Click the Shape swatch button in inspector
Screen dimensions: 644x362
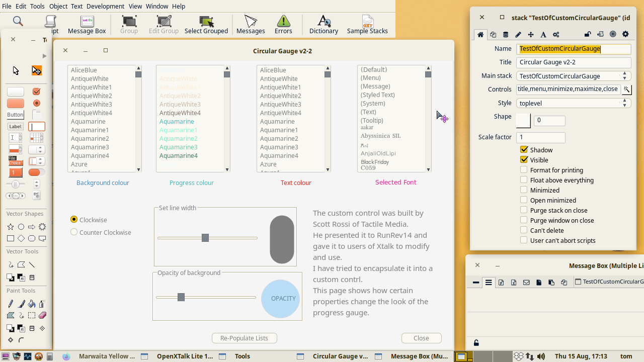coord(523,121)
